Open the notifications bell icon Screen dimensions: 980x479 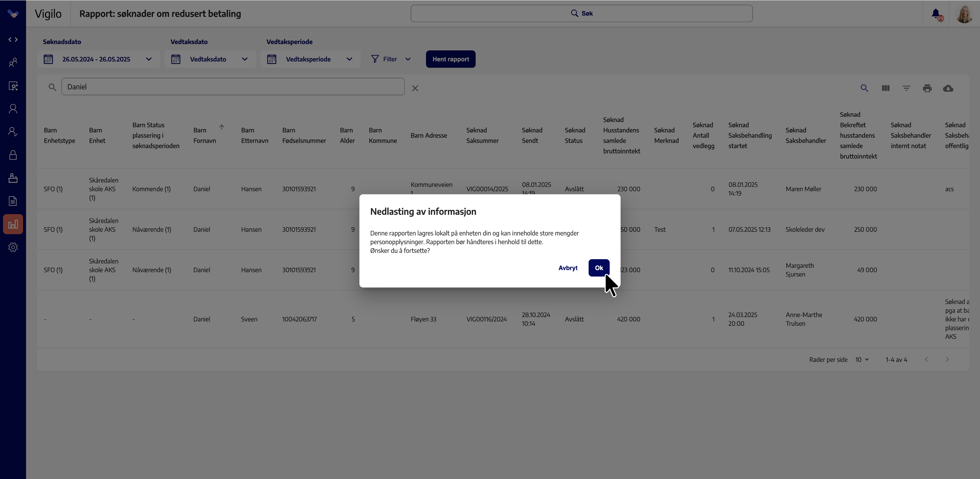pos(936,14)
